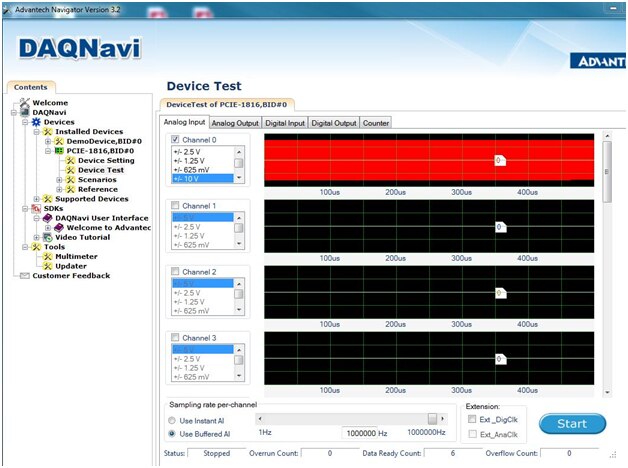Select Use Buffered AI radio button

click(x=172, y=434)
